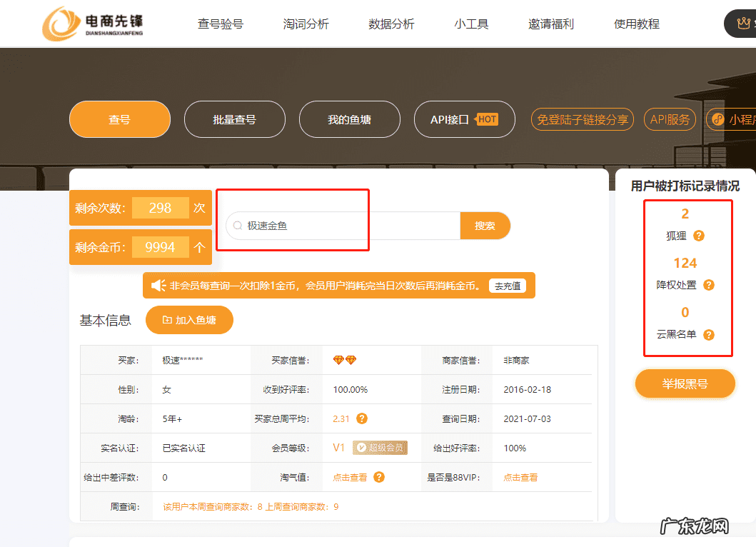Click the help icon beside 降权处置
756x547 pixels.
pyautogui.click(x=707, y=285)
